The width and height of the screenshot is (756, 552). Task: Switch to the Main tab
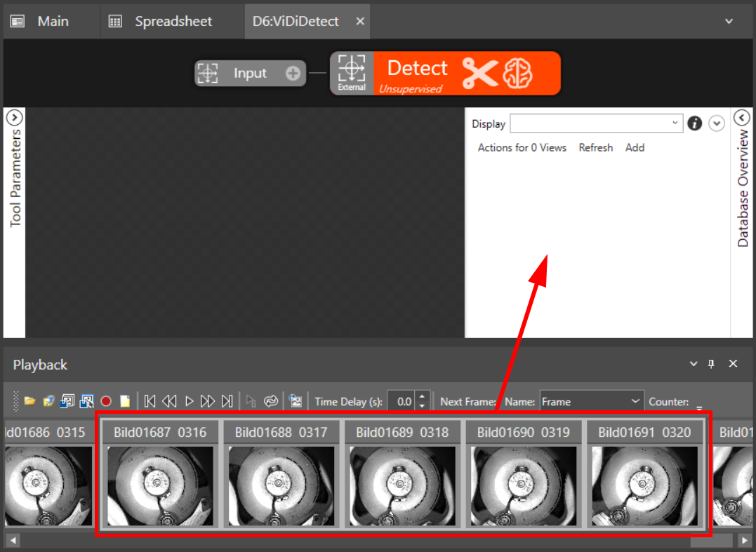53,21
